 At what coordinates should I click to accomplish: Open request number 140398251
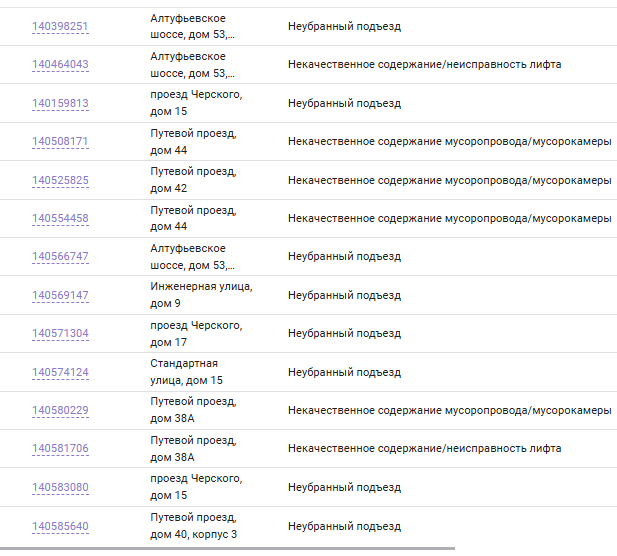tap(60, 26)
